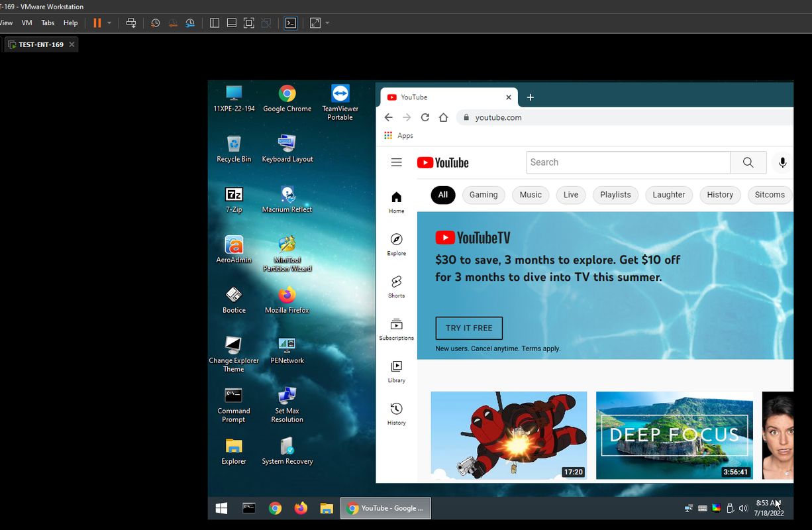Expand the stretch guest dropdown arrow

click(x=327, y=23)
